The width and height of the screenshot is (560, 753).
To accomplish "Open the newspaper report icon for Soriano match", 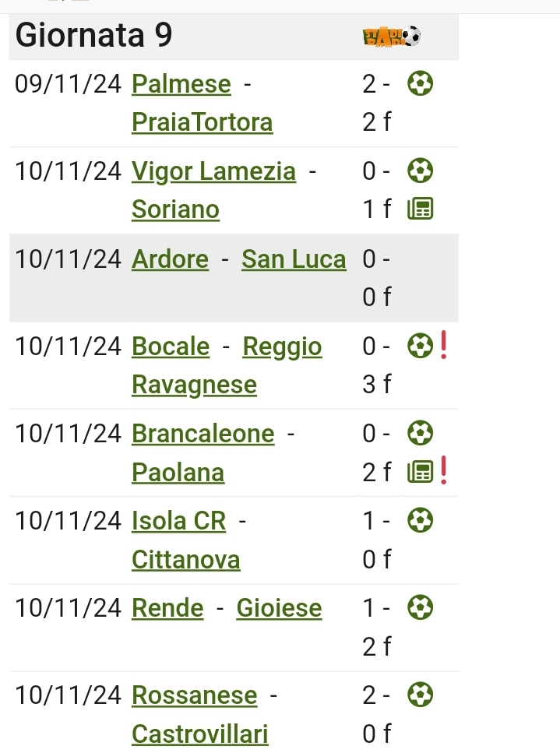I will pyautogui.click(x=421, y=209).
